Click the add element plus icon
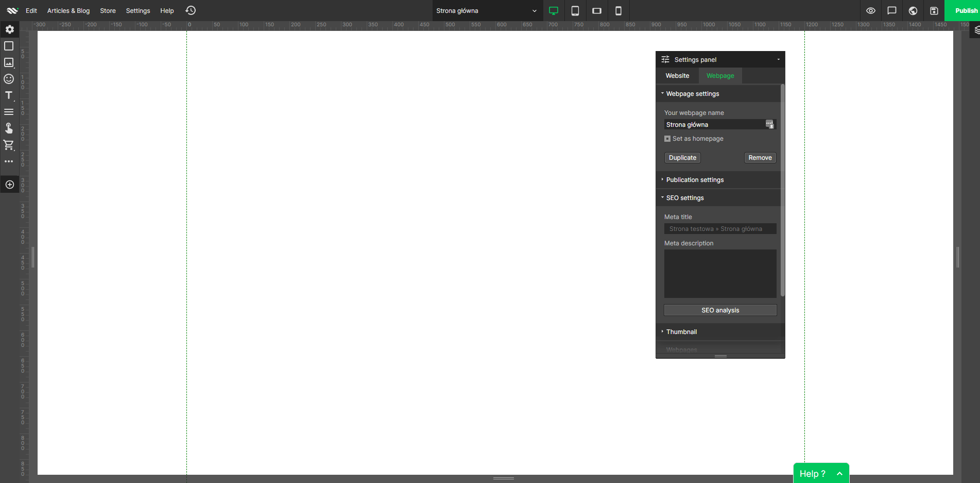This screenshot has width=980, height=483. coord(9,184)
